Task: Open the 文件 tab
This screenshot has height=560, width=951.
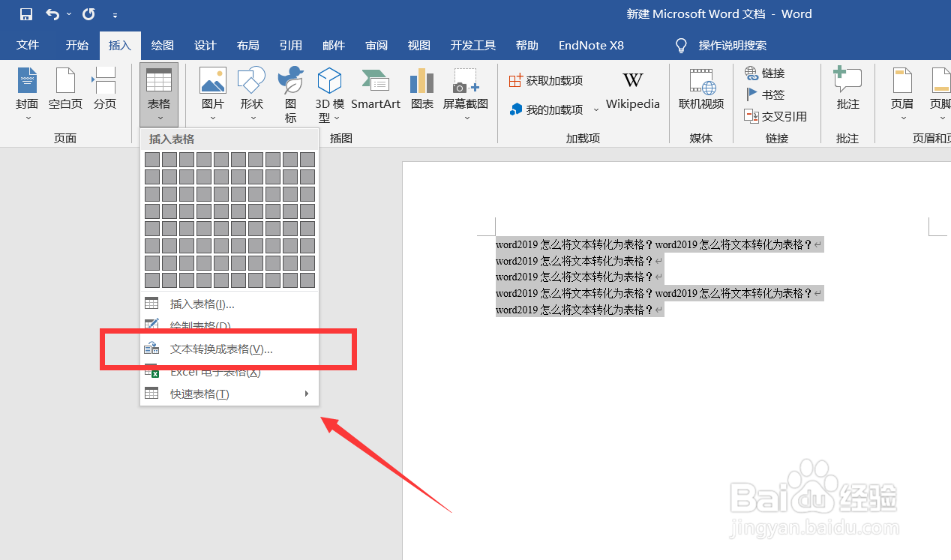Action: (x=28, y=45)
